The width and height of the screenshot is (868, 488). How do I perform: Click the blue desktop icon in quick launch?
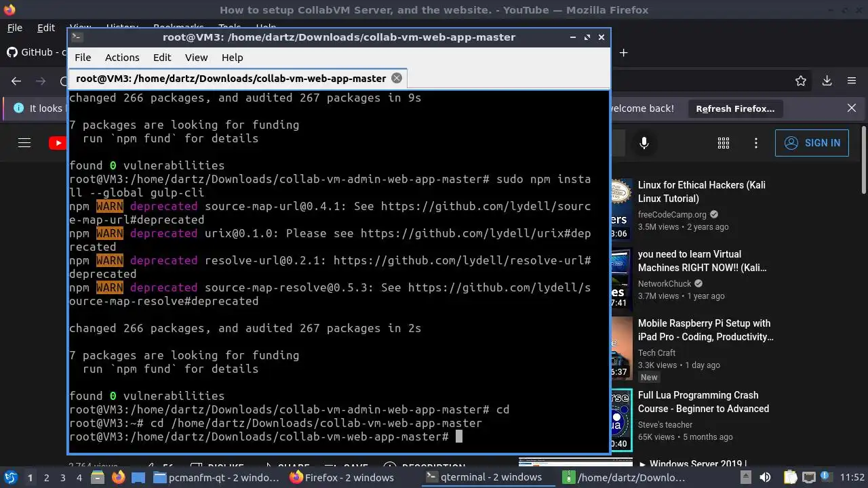click(138, 478)
